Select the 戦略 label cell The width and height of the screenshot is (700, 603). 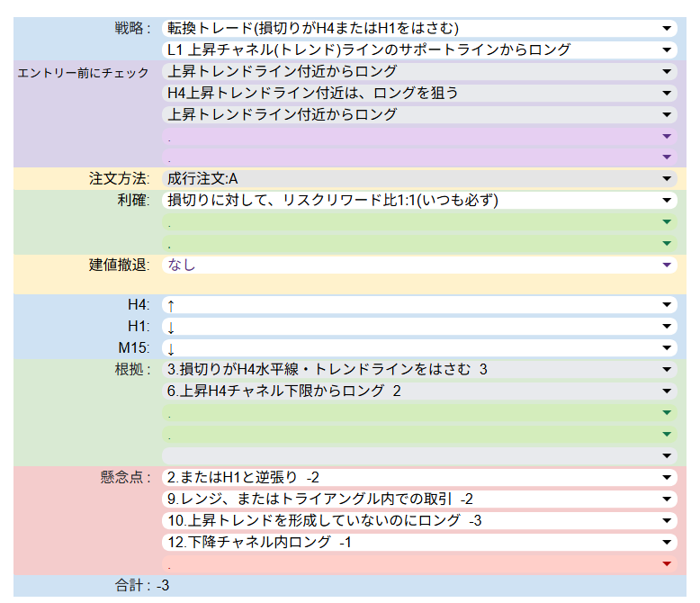click(x=132, y=28)
